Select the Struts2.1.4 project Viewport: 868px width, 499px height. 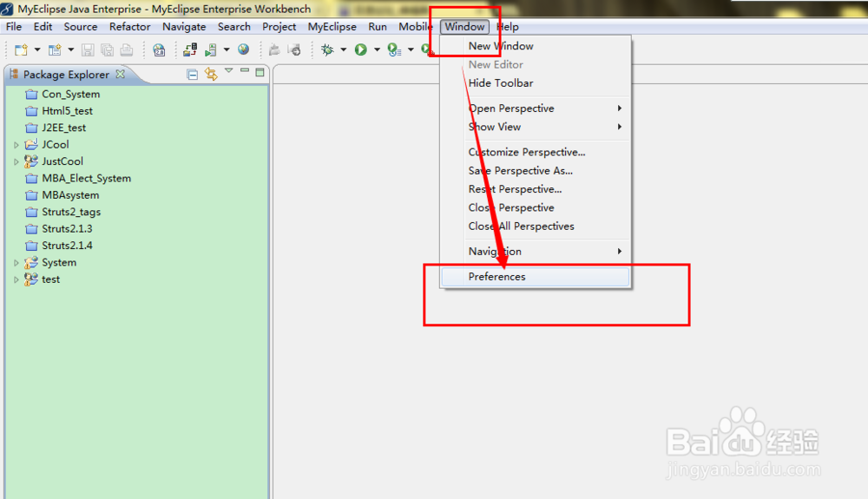coord(67,245)
